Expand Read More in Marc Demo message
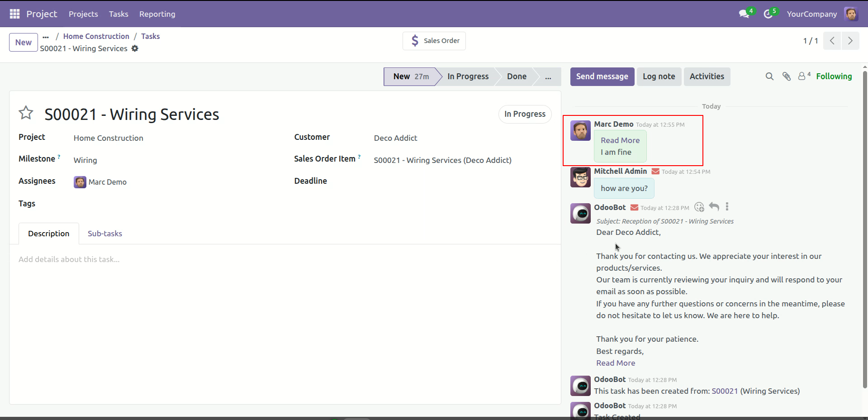Viewport: 868px width, 420px height. pos(620,140)
